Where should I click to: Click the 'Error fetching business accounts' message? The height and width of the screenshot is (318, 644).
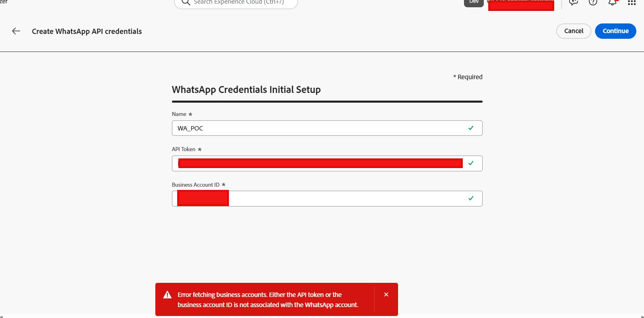point(268,300)
